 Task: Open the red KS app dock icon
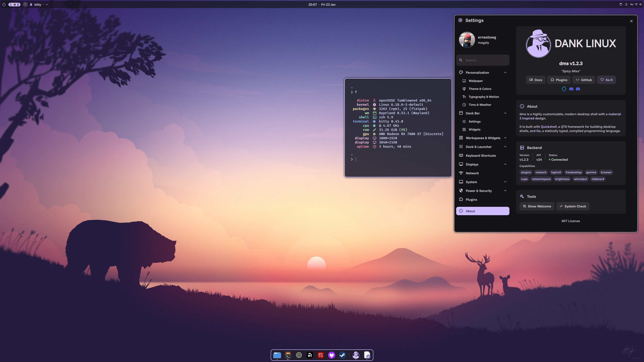pos(320,355)
